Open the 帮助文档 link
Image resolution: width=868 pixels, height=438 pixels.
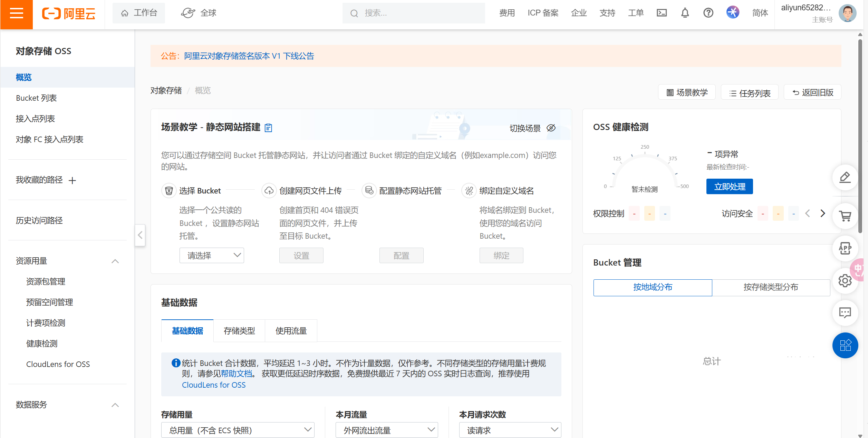237,374
